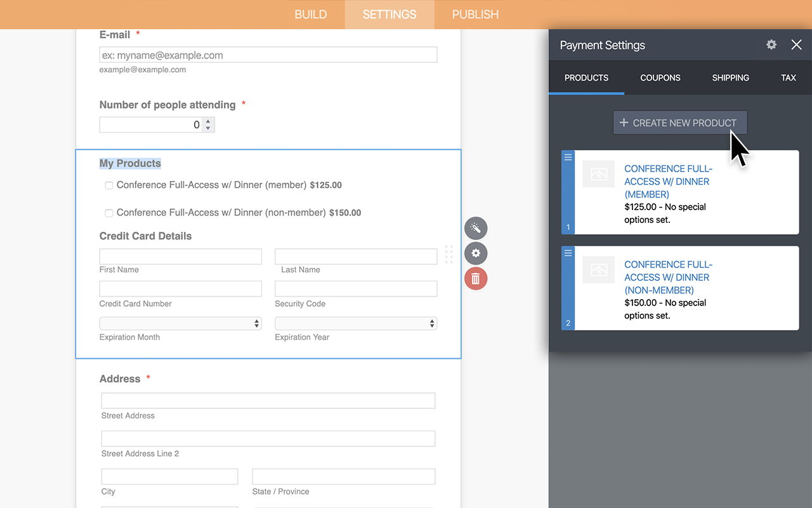Check the Conference Full-Access w/ Dinner (non-member) option
Viewport: 812px width, 508px height.
tap(108, 213)
